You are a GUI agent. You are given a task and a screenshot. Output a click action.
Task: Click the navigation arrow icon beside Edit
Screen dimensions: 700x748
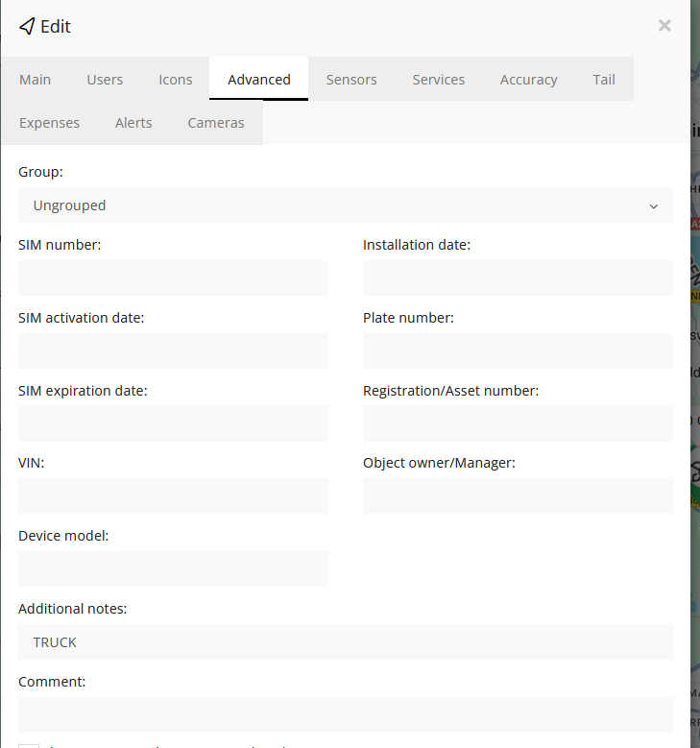(27, 26)
